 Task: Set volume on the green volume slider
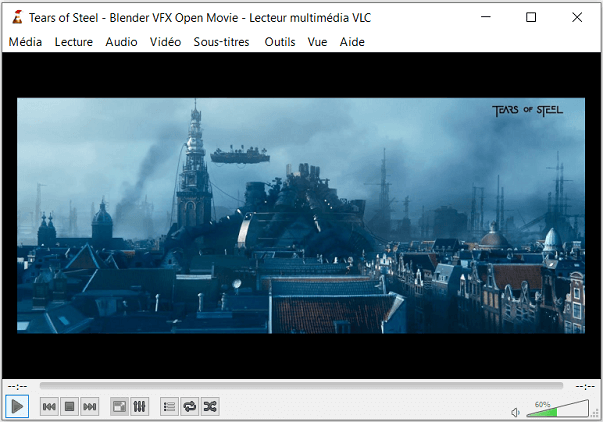558,409
